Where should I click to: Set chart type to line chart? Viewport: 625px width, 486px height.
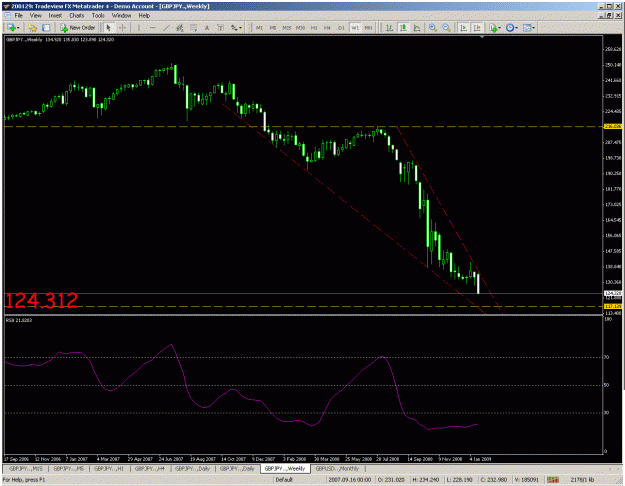click(417, 28)
